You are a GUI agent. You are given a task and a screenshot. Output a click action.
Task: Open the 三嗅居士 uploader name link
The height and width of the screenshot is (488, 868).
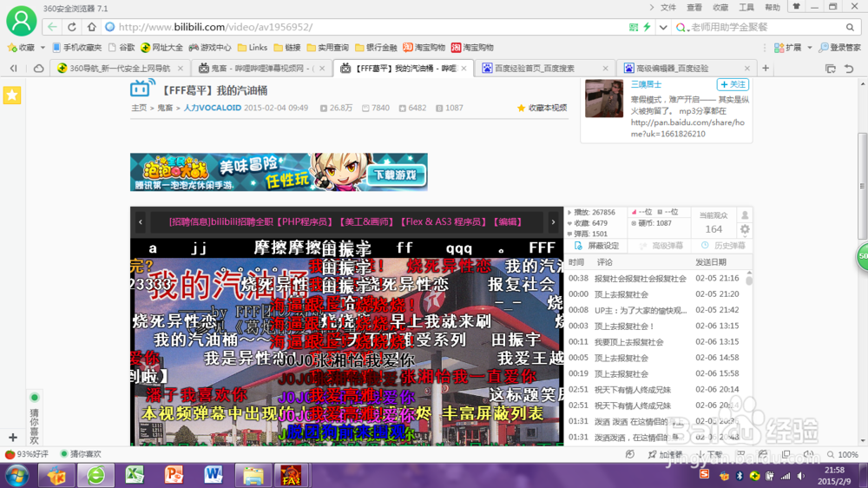click(x=646, y=84)
